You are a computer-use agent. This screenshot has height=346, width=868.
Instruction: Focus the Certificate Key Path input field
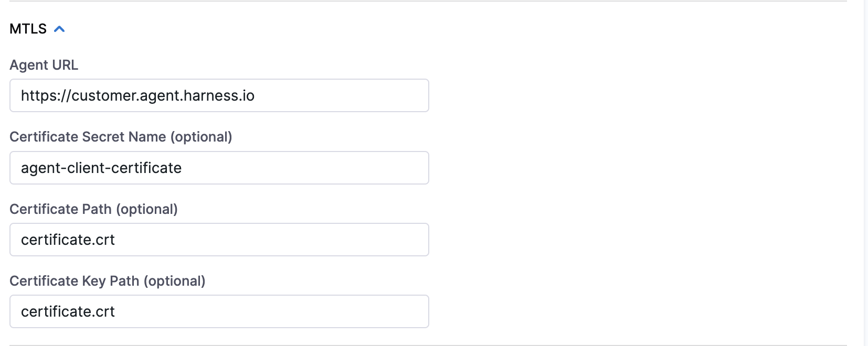[219, 311]
